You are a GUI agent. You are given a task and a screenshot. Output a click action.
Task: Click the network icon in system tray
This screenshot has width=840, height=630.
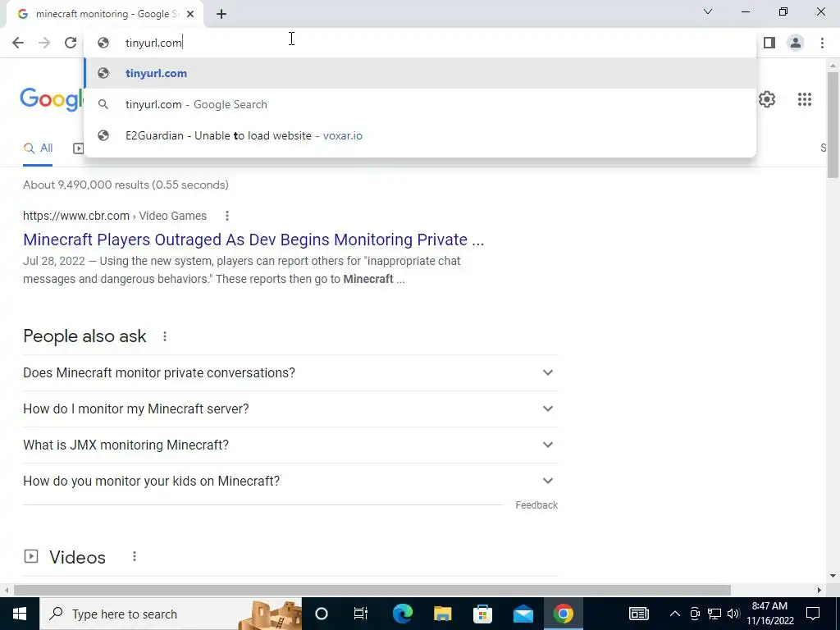click(714, 614)
